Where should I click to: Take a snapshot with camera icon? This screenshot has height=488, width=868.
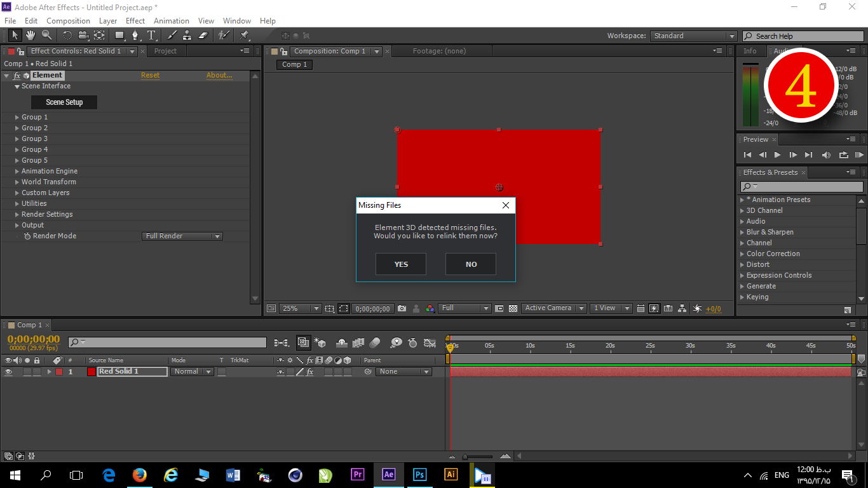coord(402,308)
